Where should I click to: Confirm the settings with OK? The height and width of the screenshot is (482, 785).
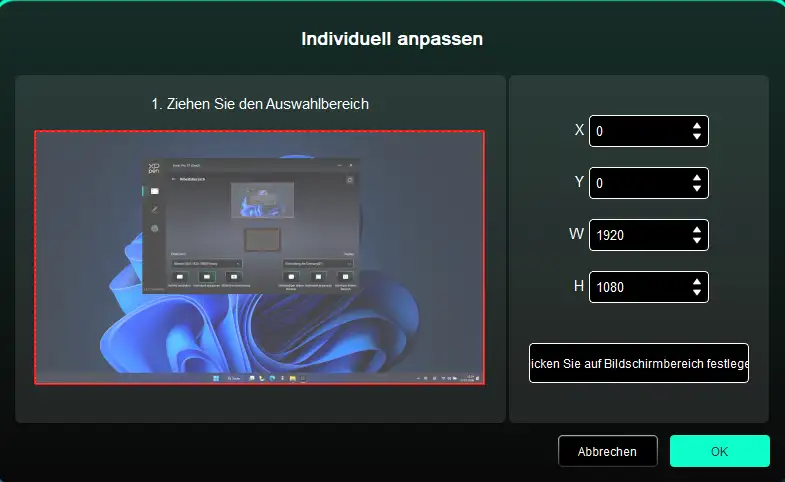(719, 451)
